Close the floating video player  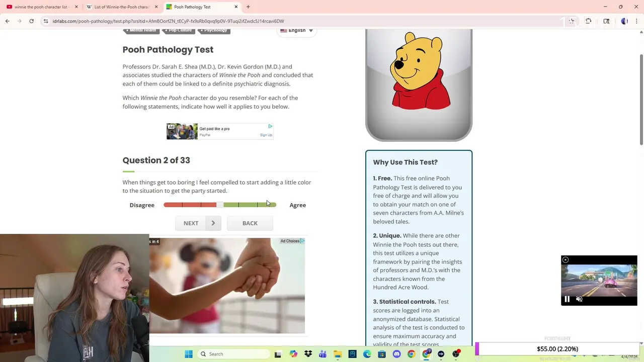[x=566, y=260]
